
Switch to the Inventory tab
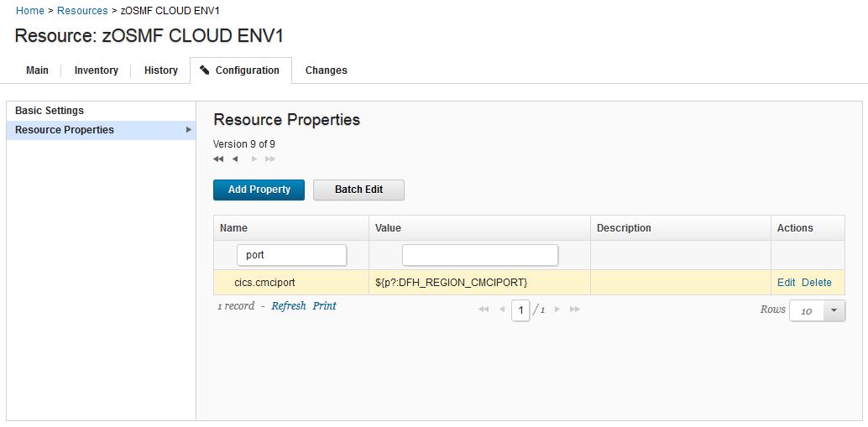coord(97,70)
